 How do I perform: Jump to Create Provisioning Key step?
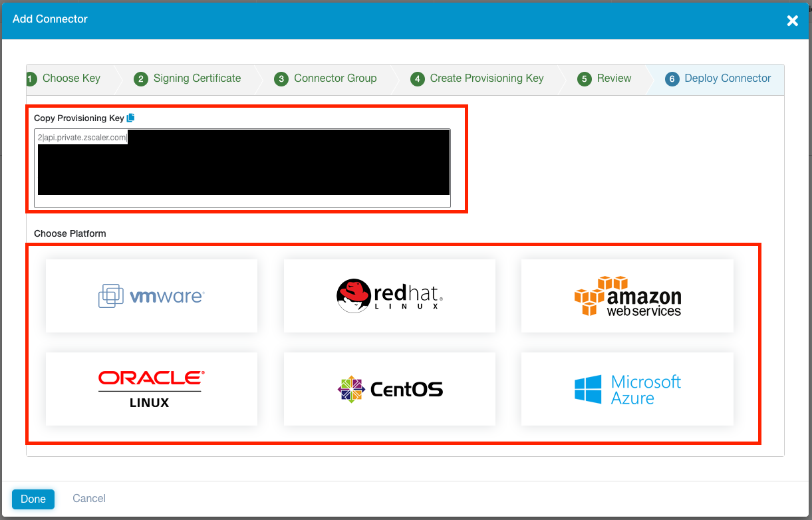pyautogui.click(x=486, y=78)
